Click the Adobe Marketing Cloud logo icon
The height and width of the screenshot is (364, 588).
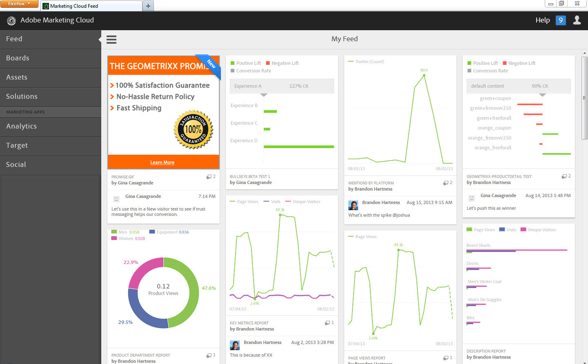pos(11,20)
